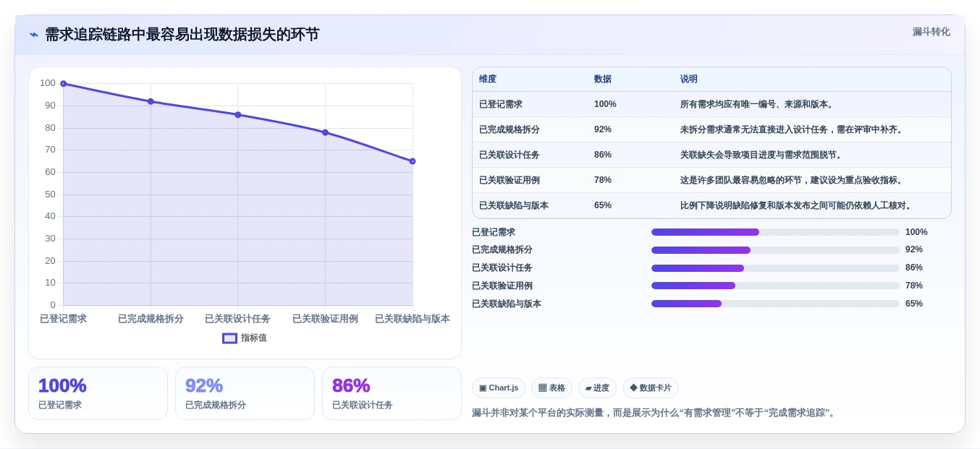Image resolution: width=980 pixels, height=449 pixels.
Task: Click the 维度 column header
Action: [488, 80]
